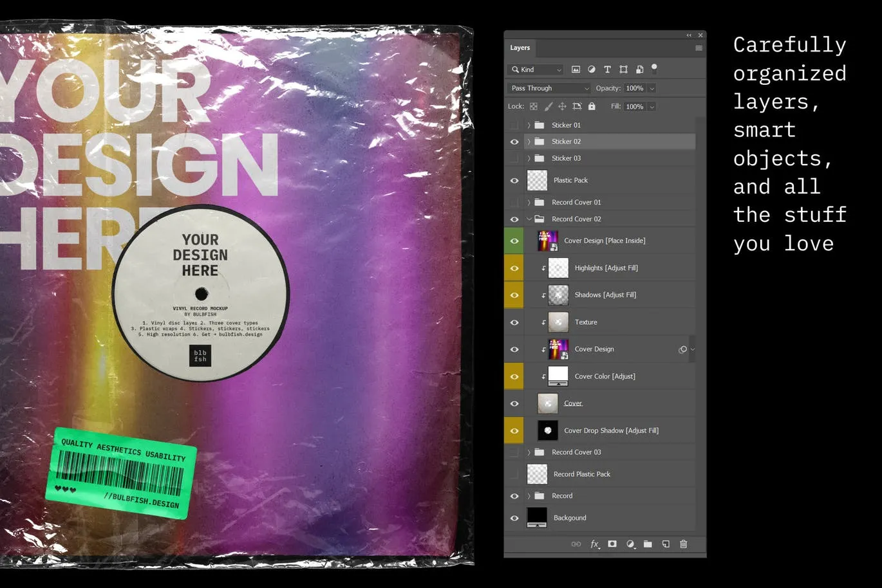Create a new group folder
The height and width of the screenshot is (588, 882).
(648, 544)
